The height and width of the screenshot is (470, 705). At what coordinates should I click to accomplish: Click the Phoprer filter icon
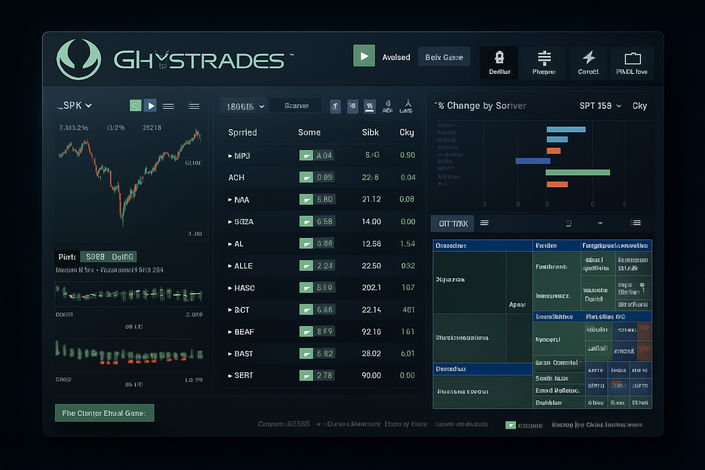[545, 62]
